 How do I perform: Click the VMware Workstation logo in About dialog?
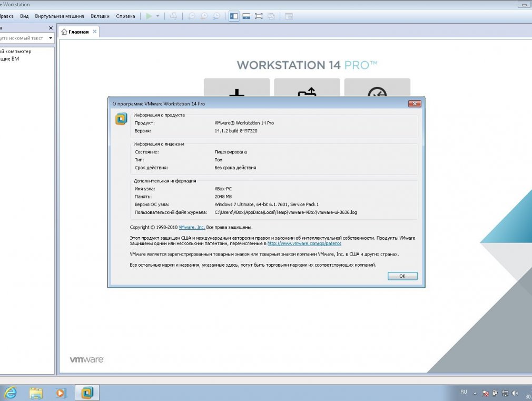[x=122, y=119]
